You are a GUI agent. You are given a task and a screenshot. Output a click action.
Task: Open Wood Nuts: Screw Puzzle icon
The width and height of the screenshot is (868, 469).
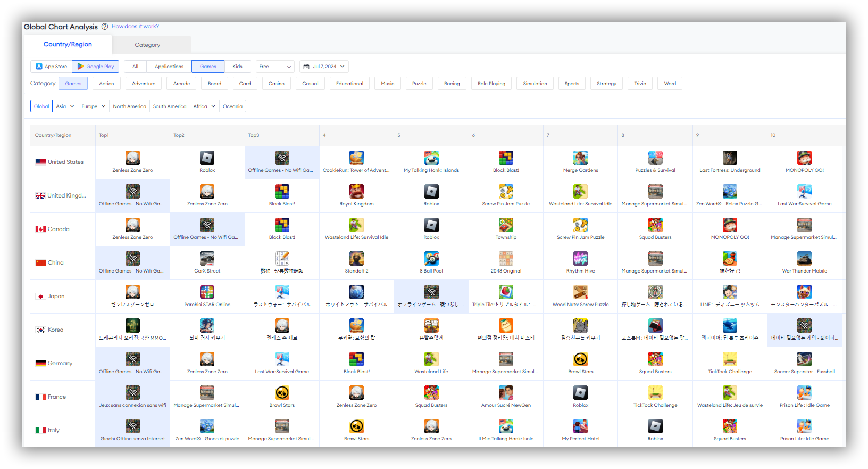(580, 292)
